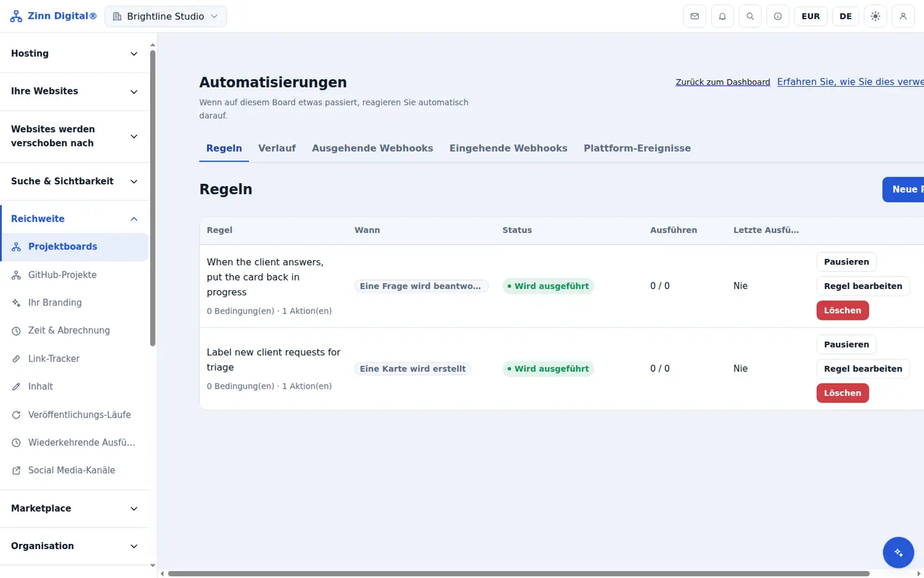The height and width of the screenshot is (578, 924).
Task: Click the horizontal page scrollbar
Action: (x=518, y=574)
